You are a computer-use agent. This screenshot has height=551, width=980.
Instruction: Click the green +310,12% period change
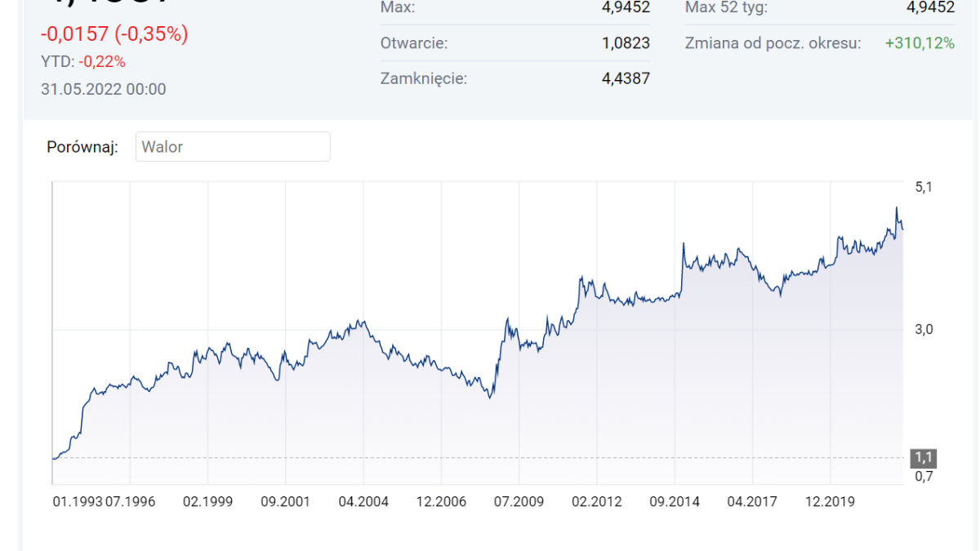920,43
